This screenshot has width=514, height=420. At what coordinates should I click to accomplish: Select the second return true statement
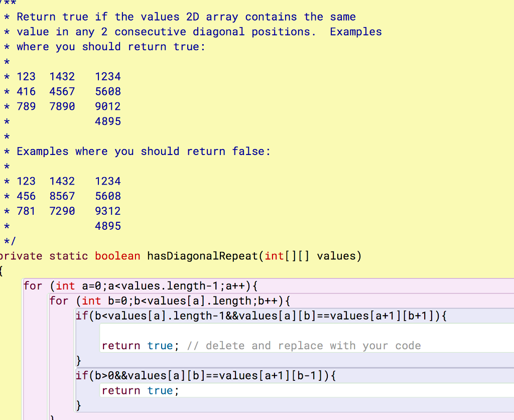[139, 390]
